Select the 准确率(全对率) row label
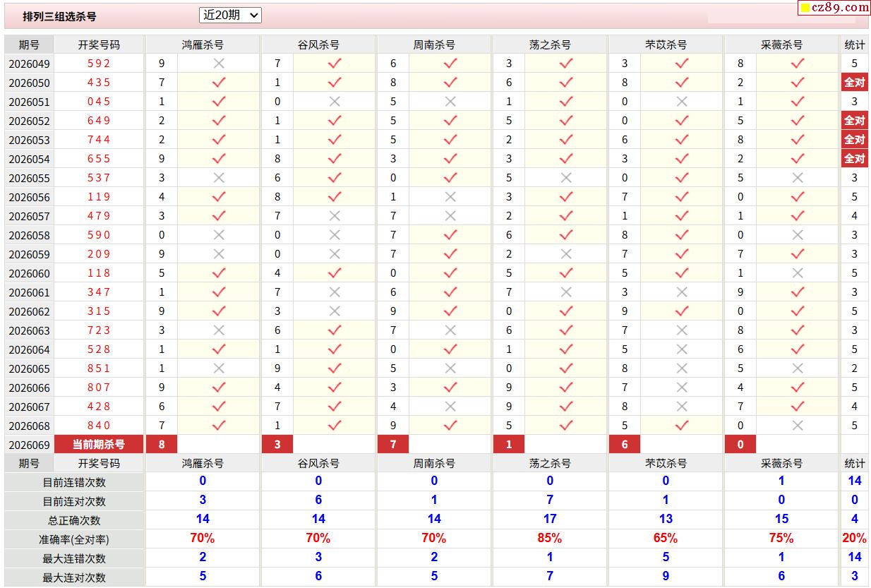Image resolution: width=871 pixels, height=588 pixels. (x=74, y=539)
